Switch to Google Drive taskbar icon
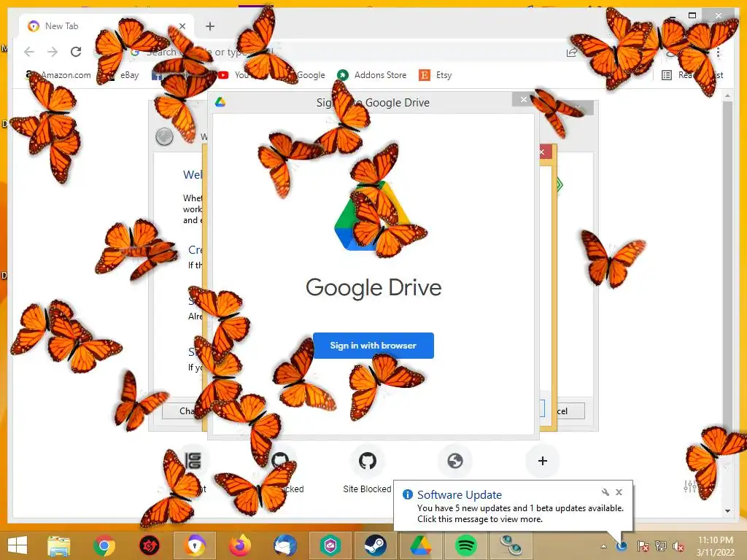This screenshot has width=747, height=560. click(421, 545)
